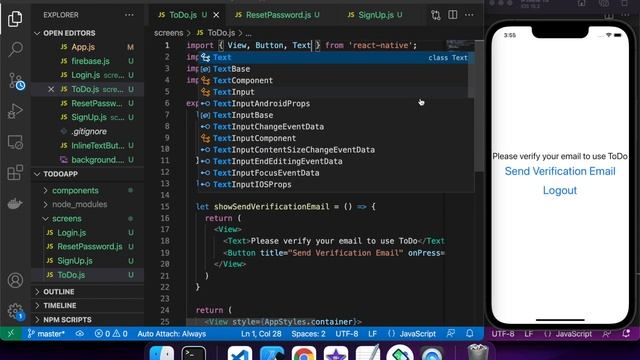Open Terminal from the Dock

click(x=193, y=354)
